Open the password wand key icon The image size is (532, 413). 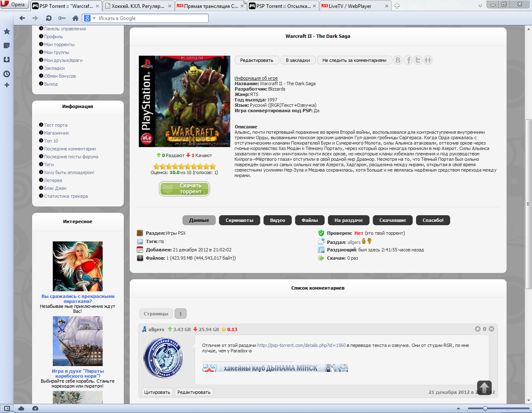[62, 18]
